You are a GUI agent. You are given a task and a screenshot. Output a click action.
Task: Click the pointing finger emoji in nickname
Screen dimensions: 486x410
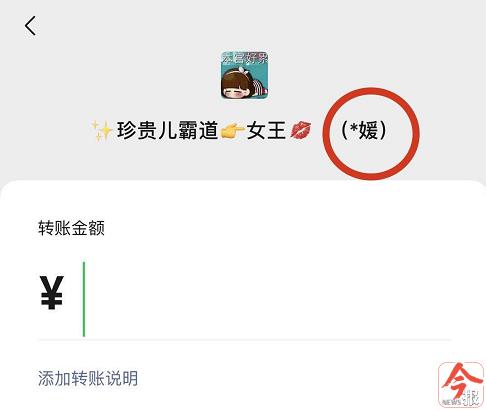tap(232, 131)
